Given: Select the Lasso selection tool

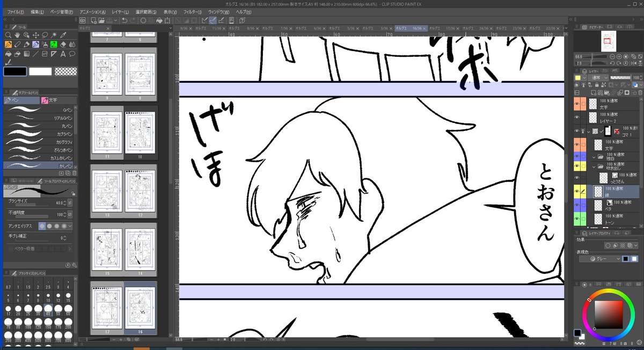Looking at the screenshot, I should click(x=45, y=35).
